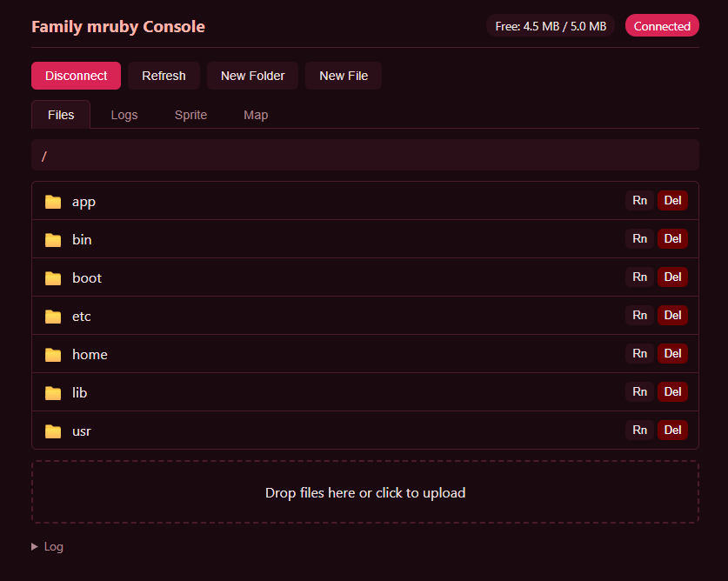Rename the usr folder
This screenshot has height=581, width=728.
pos(640,431)
